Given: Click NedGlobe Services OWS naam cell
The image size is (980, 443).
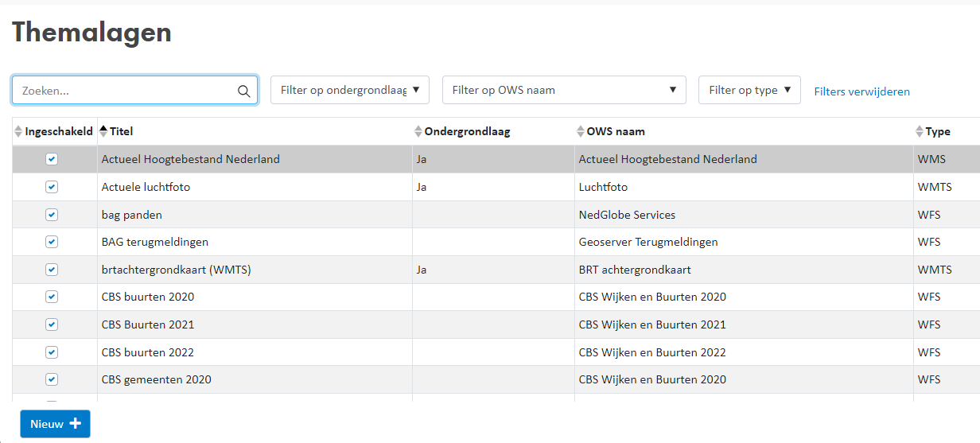Looking at the screenshot, I should coord(744,215).
